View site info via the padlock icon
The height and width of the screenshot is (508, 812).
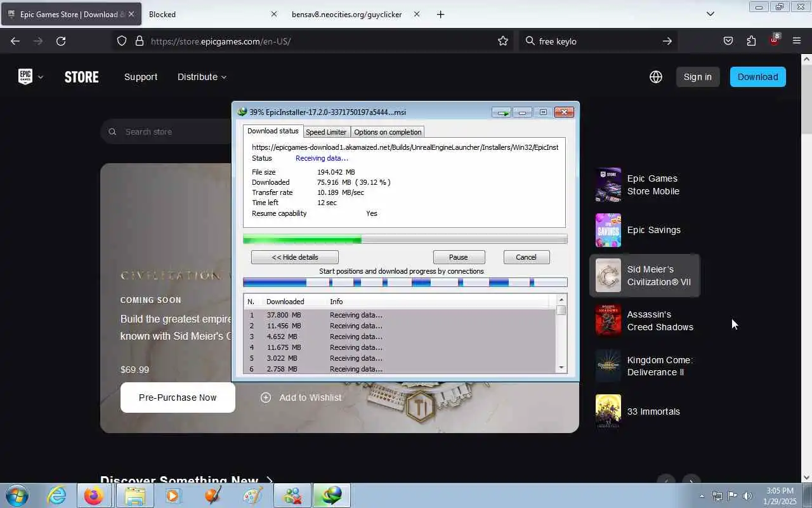click(140, 41)
